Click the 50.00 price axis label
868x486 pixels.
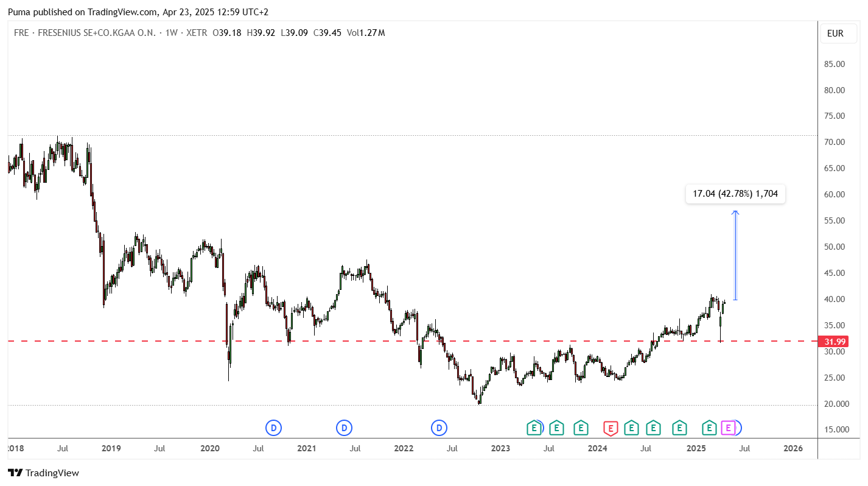tap(835, 247)
